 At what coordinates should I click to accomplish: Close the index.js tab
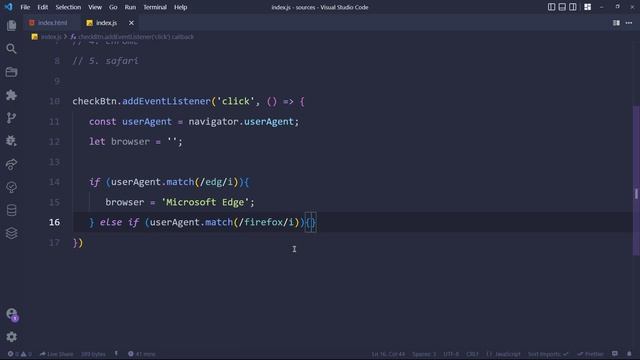point(131,23)
